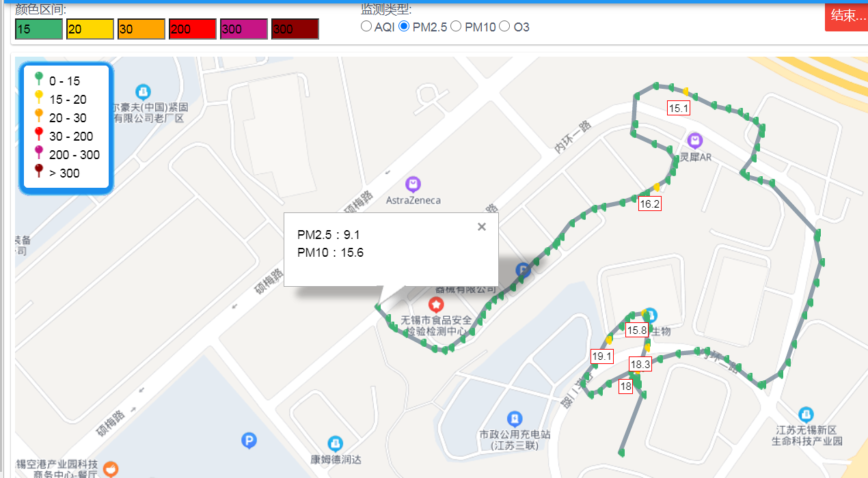The height and width of the screenshot is (478, 868).
Task: Select the AQI monitoring type
Action: point(366,27)
